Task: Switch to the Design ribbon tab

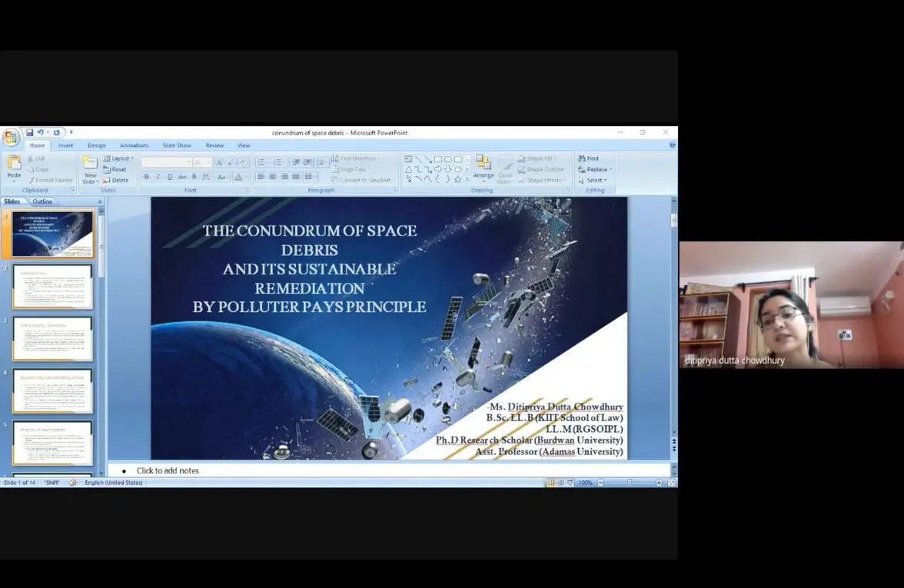Action: point(96,145)
